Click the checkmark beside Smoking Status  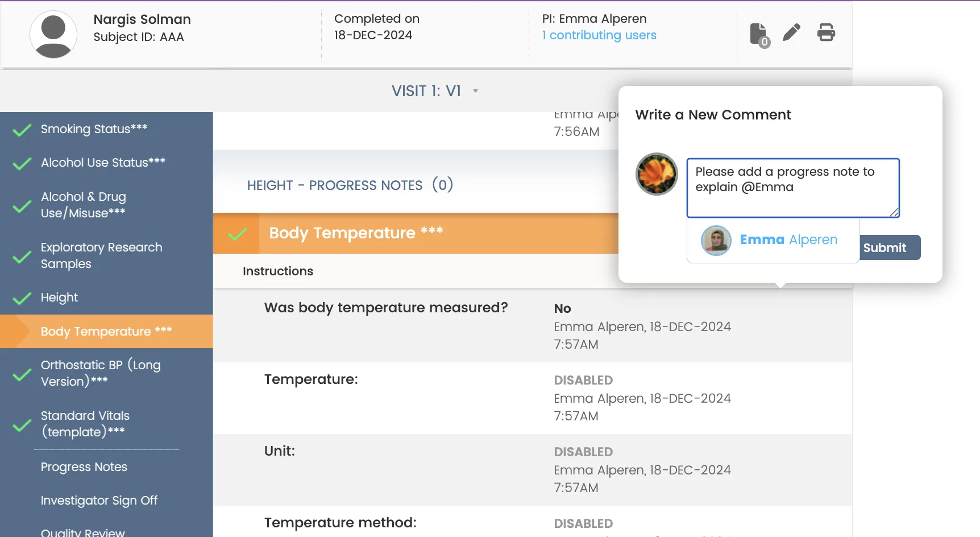pos(22,130)
